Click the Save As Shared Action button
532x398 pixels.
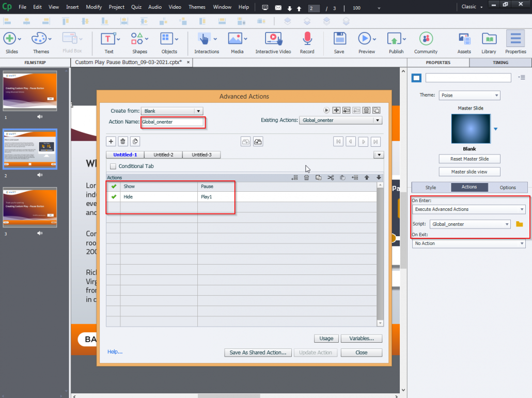257,352
